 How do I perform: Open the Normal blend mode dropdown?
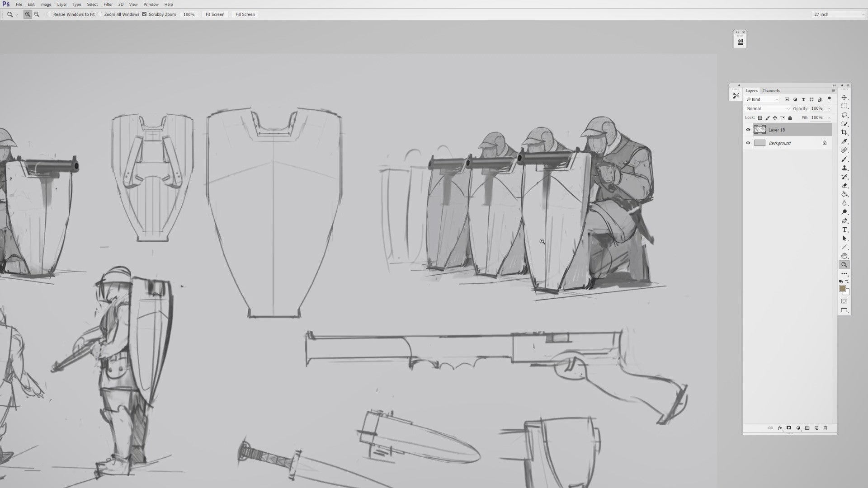pyautogui.click(x=767, y=109)
